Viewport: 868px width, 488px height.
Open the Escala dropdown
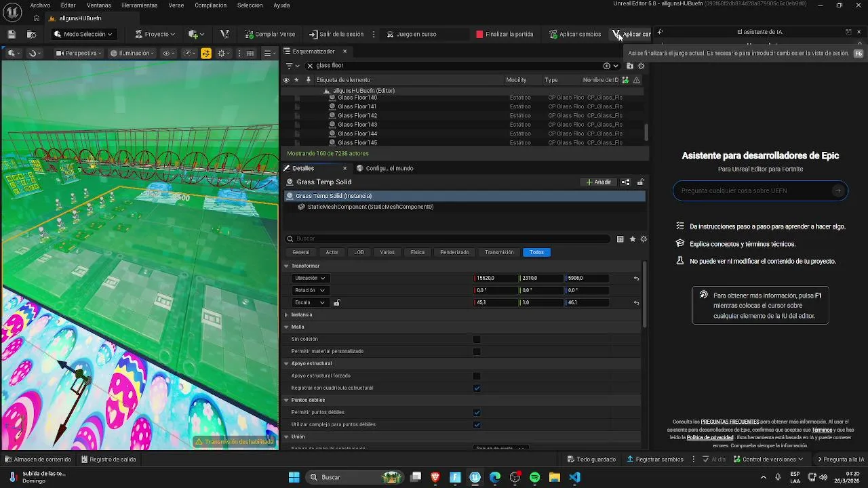coord(310,302)
